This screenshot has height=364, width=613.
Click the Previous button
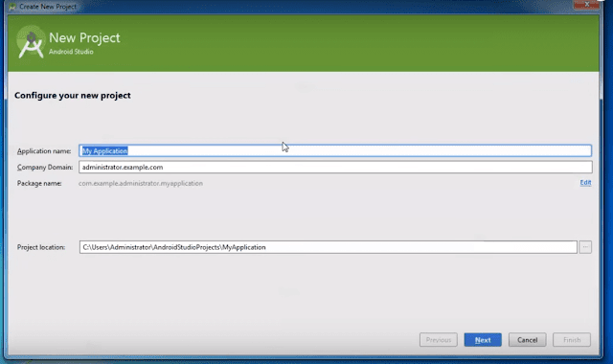[x=439, y=340]
